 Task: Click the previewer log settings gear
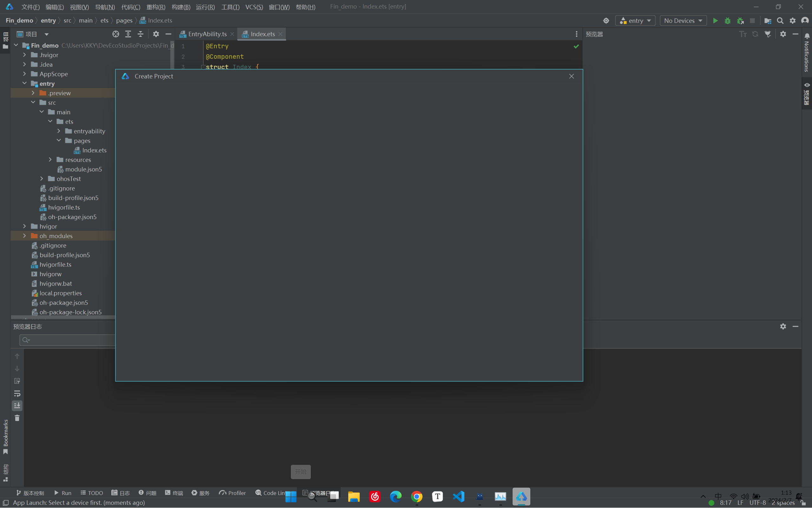click(783, 326)
